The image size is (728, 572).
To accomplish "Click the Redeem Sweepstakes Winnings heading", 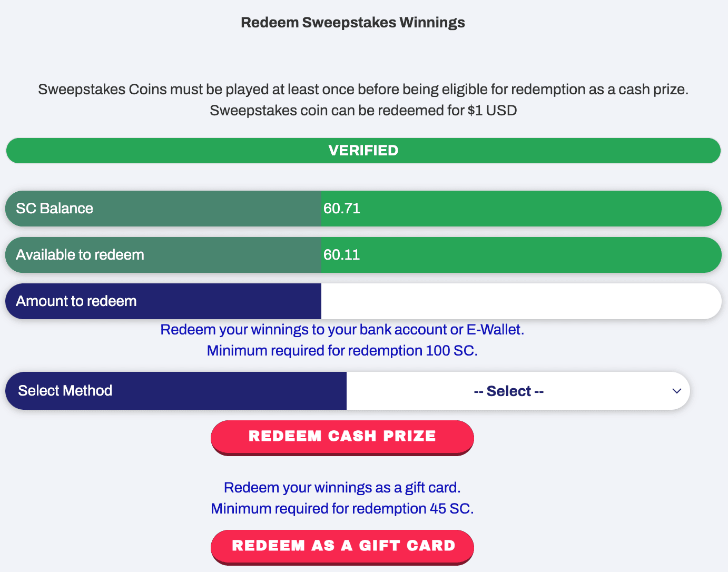I will pos(353,22).
